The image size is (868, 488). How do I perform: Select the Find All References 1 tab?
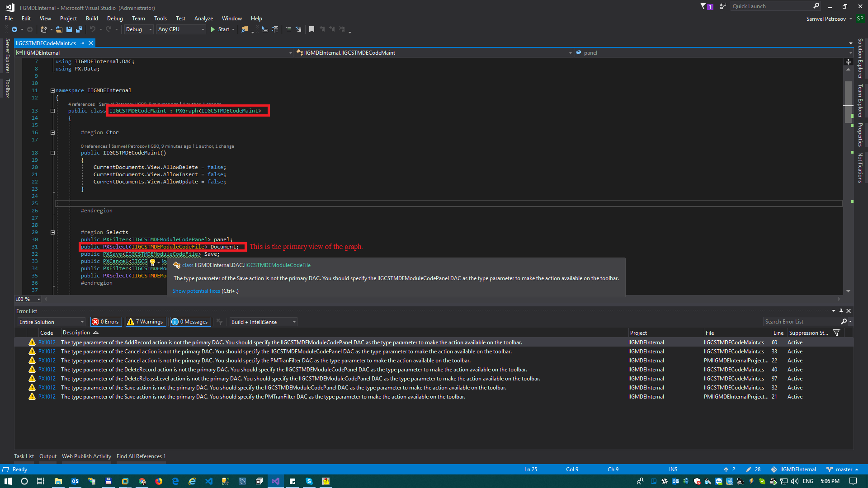pos(141,456)
